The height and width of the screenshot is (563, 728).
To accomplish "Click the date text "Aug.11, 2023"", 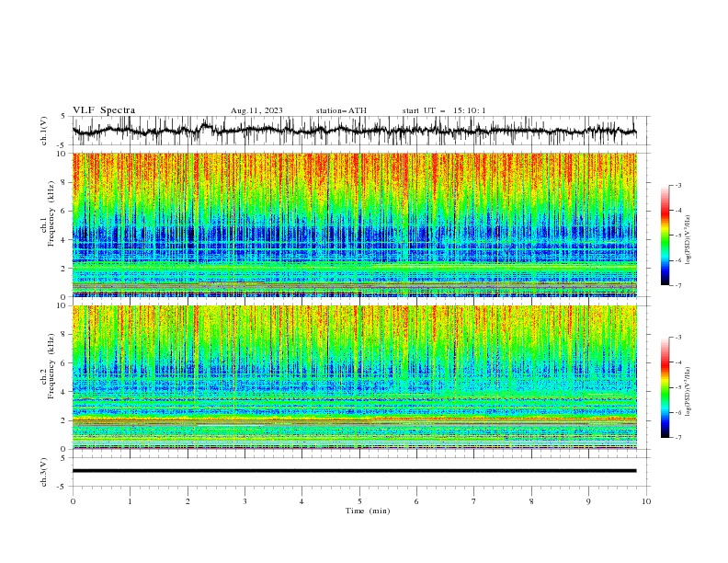I will 256,110.
